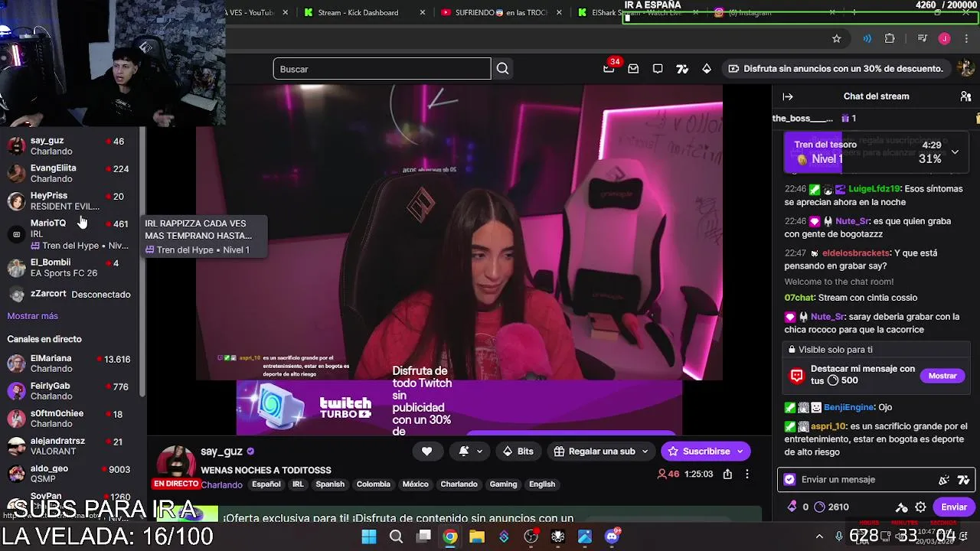Click the IRL tag below the stream title
The image size is (980, 551).
pos(298,484)
